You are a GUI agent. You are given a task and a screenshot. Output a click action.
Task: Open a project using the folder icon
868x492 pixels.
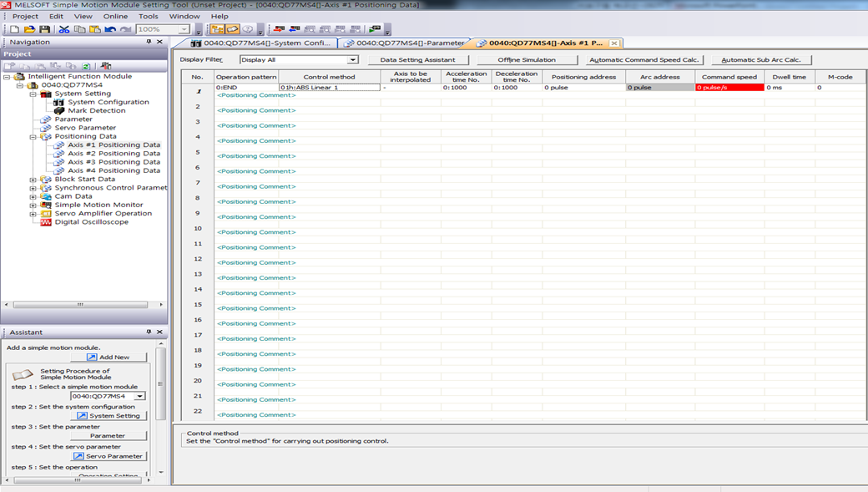point(29,29)
